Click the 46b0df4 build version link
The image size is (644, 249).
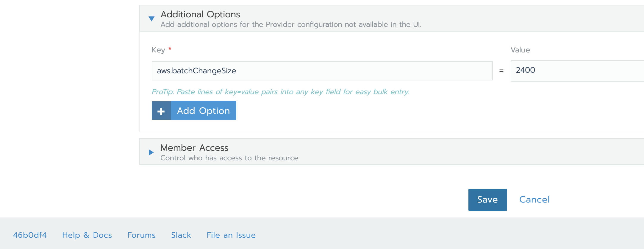pyautogui.click(x=30, y=235)
